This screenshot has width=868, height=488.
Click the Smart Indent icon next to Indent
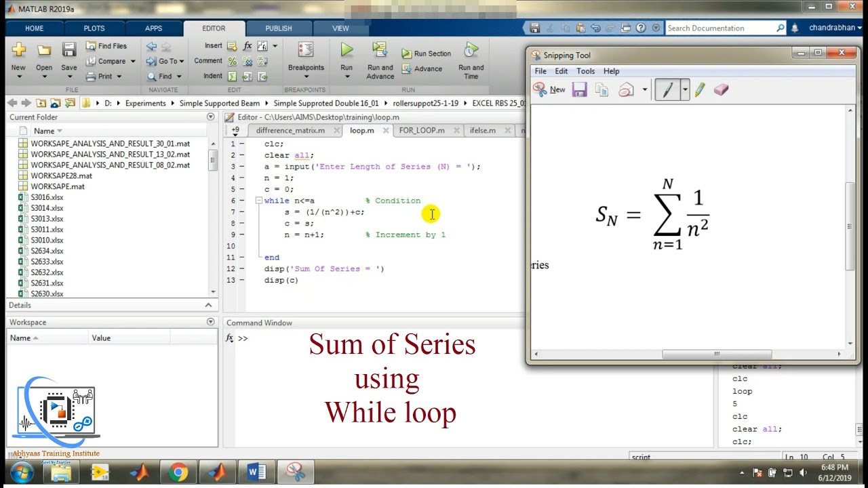pos(233,77)
